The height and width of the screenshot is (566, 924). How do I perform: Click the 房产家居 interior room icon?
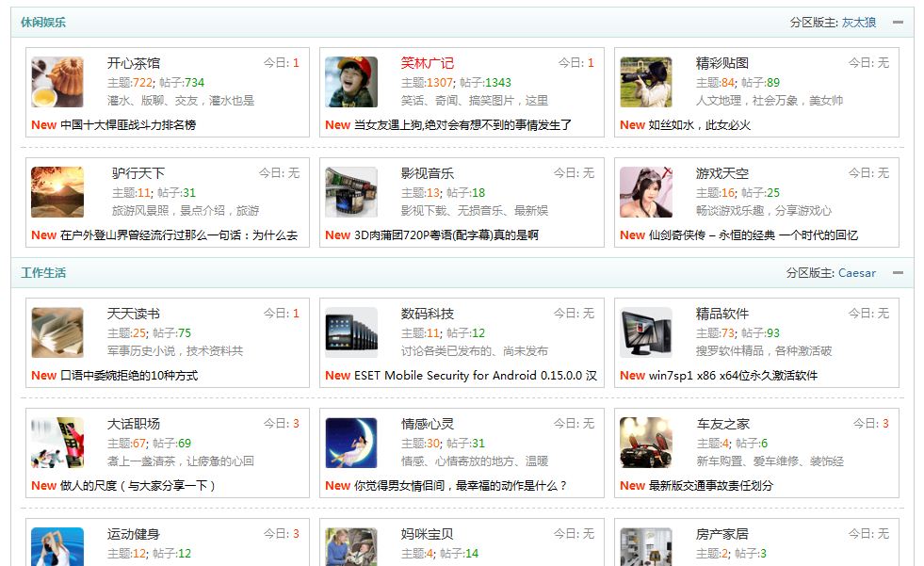[646, 546]
